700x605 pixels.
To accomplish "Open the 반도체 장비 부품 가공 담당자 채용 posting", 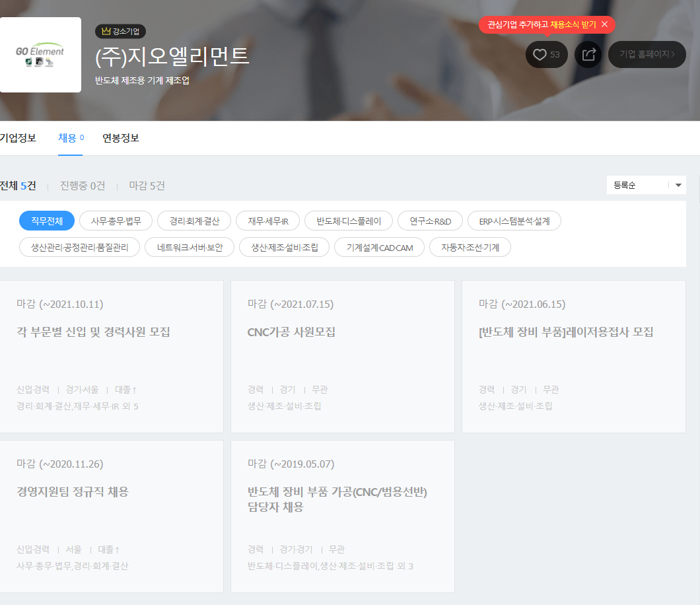I will pyautogui.click(x=337, y=499).
